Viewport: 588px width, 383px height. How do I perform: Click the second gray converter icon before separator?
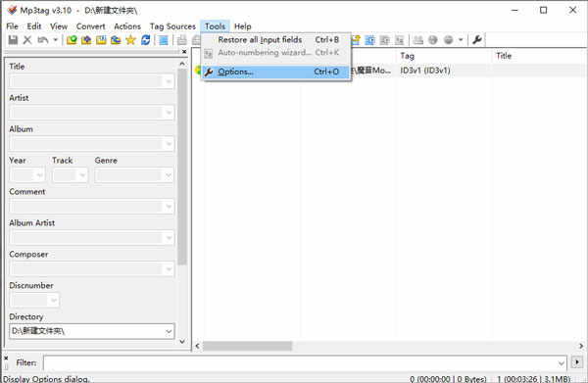click(400, 40)
